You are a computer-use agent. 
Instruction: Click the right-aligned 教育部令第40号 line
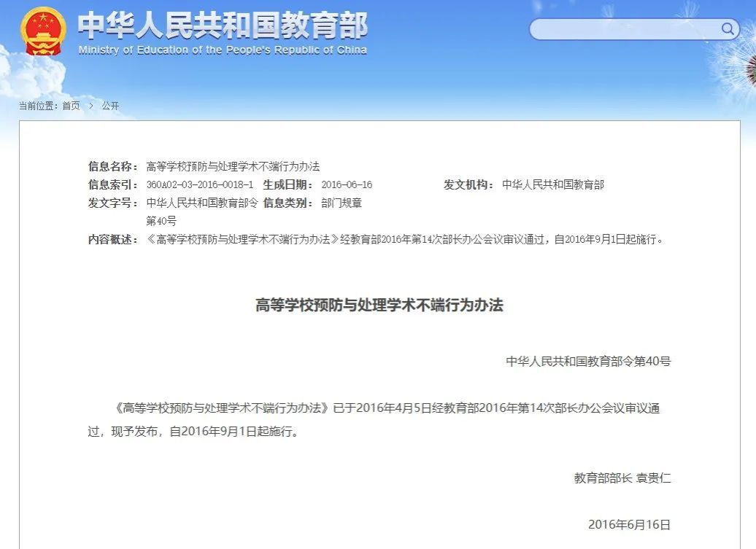(587, 360)
